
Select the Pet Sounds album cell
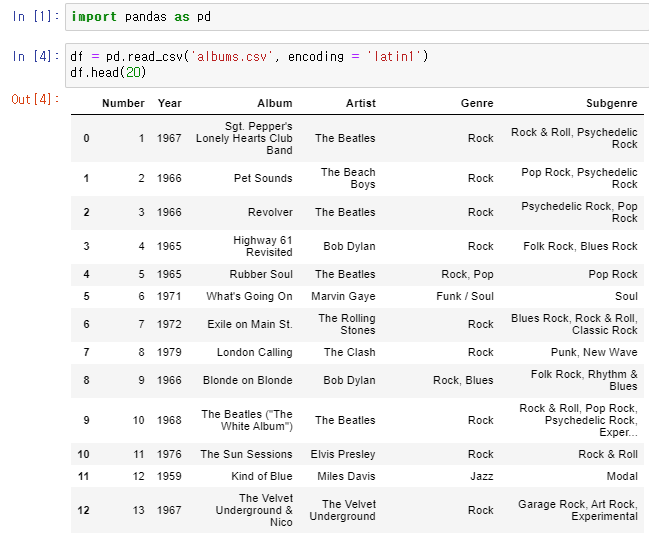(263, 178)
